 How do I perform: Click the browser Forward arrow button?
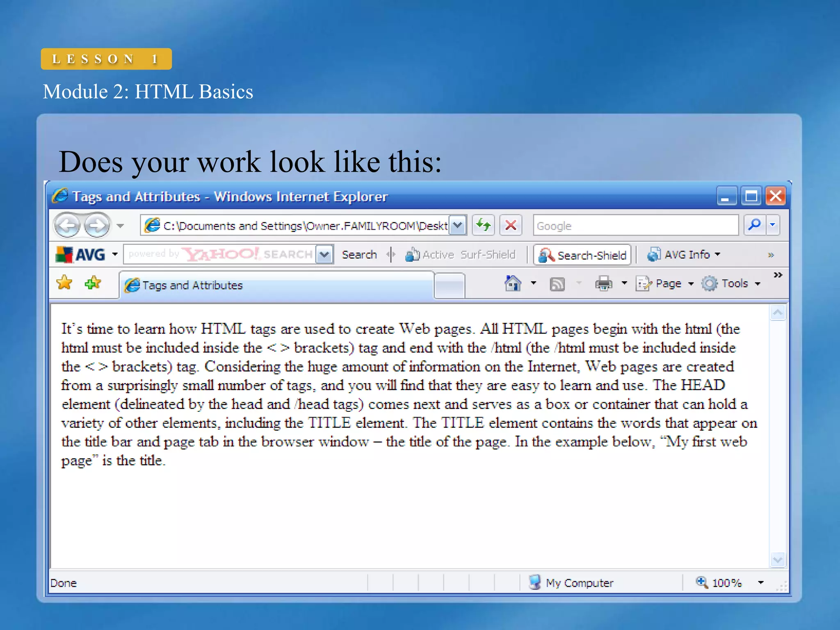tap(97, 225)
